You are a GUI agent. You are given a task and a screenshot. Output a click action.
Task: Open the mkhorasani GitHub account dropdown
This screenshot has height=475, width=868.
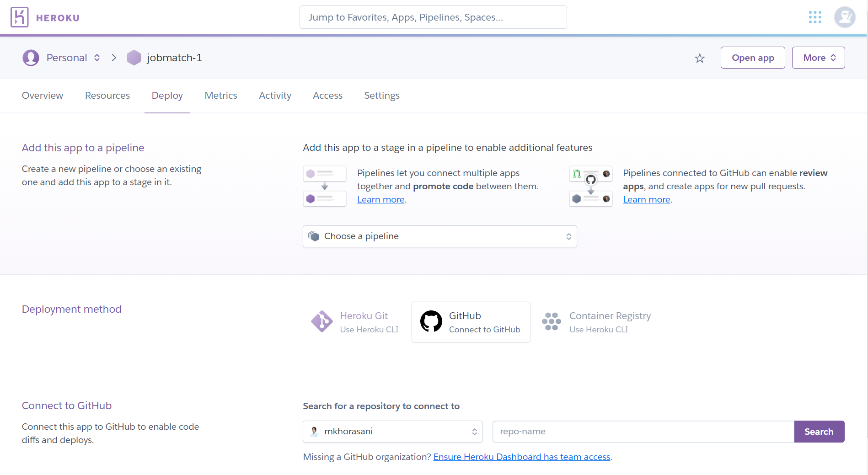[392, 432]
